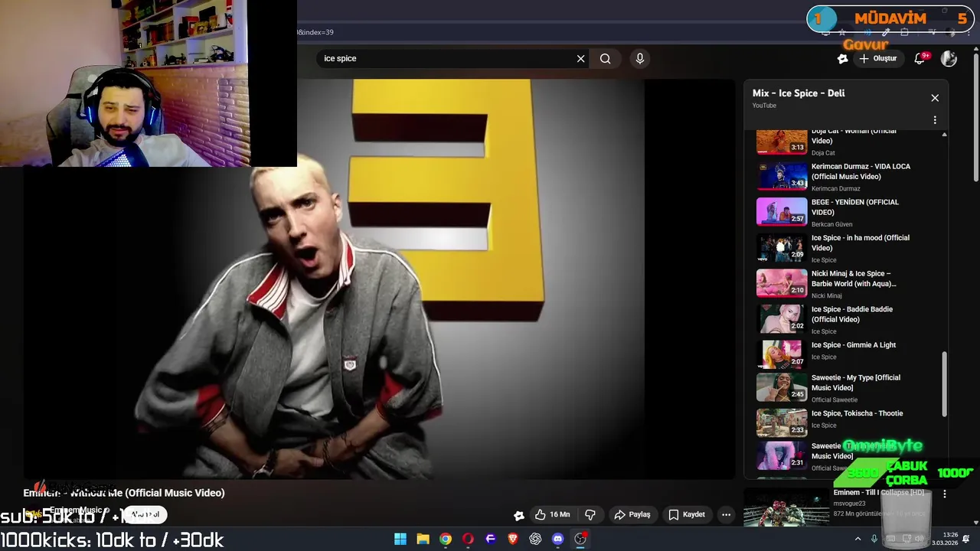Open Windows notification center bell
Viewport: 980px width, 551px height.
point(966,540)
